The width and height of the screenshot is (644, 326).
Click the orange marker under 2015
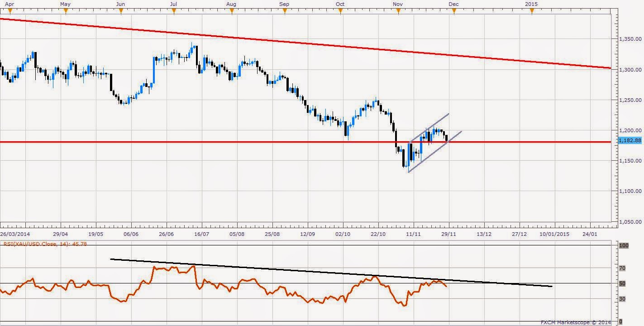coord(532,12)
